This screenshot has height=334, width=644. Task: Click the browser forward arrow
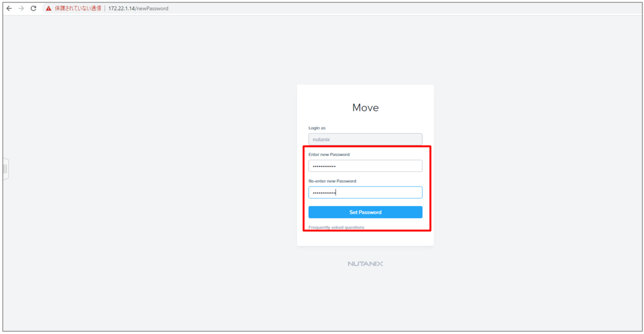pos(21,9)
